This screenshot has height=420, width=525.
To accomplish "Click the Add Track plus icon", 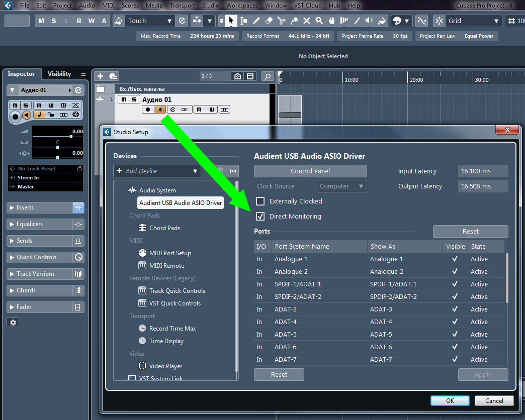I will click(x=100, y=76).
